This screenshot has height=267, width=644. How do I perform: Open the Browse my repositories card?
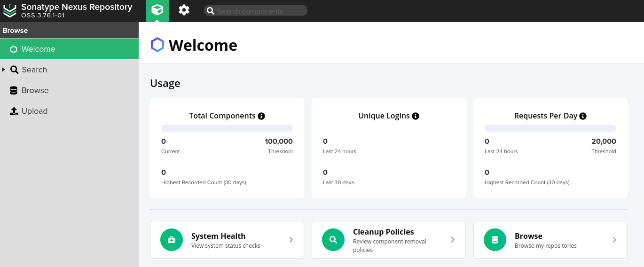550,240
